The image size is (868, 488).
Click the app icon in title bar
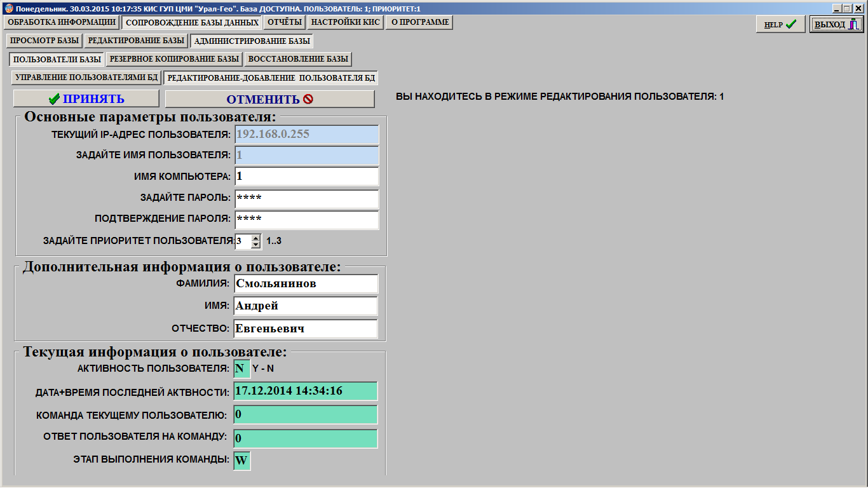(8, 8)
